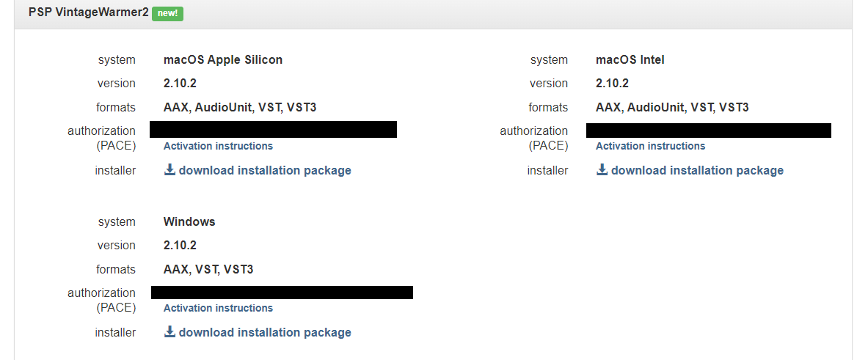Click the "macOS Apple Silicon" system name

click(x=223, y=60)
